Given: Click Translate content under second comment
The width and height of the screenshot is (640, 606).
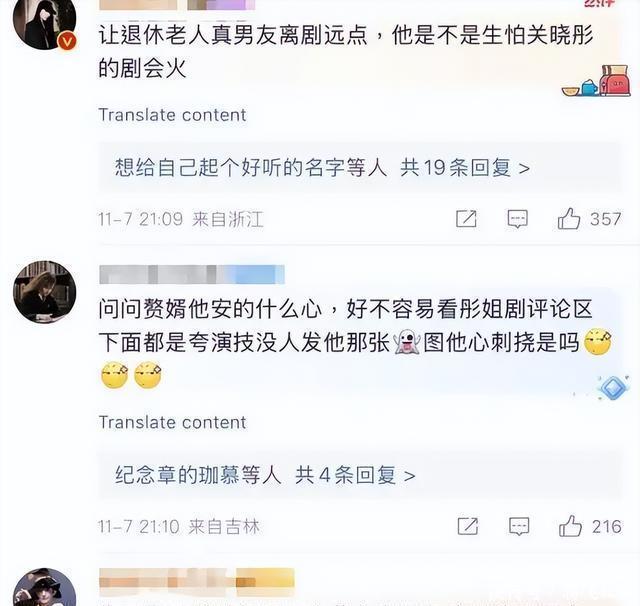Looking at the screenshot, I should [172, 422].
